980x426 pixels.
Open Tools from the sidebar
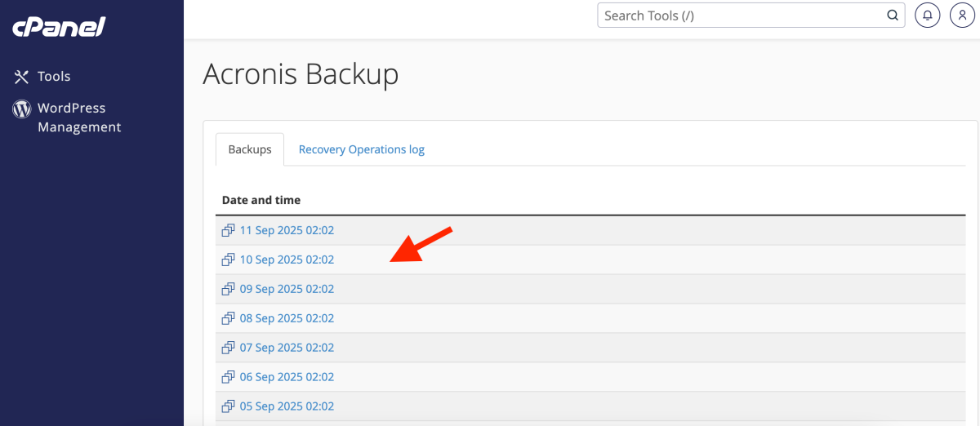54,77
